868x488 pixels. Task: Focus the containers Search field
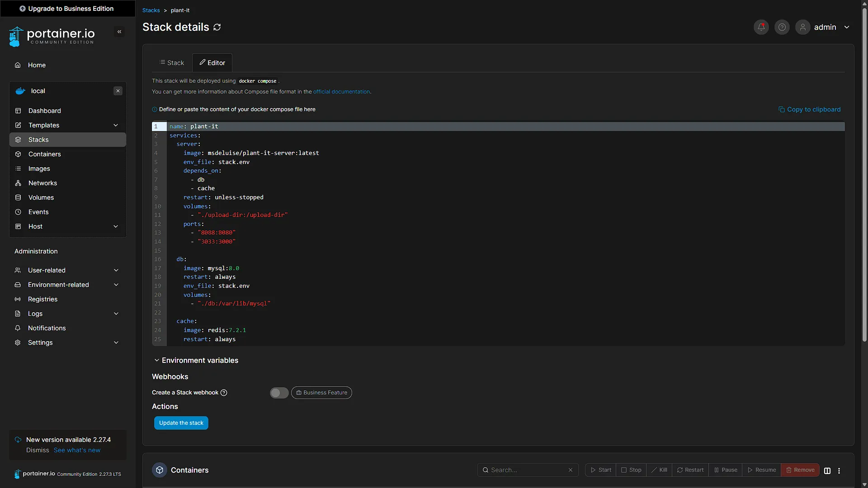coord(528,470)
